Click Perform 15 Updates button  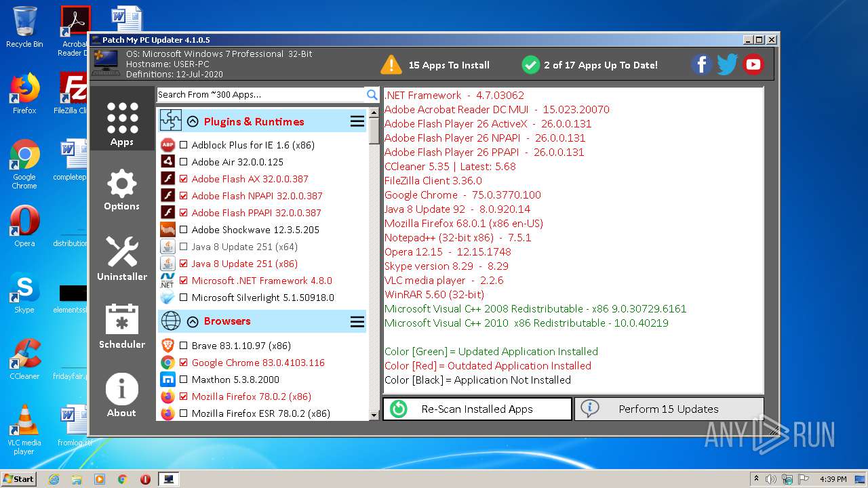pyautogui.click(x=669, y=409)
